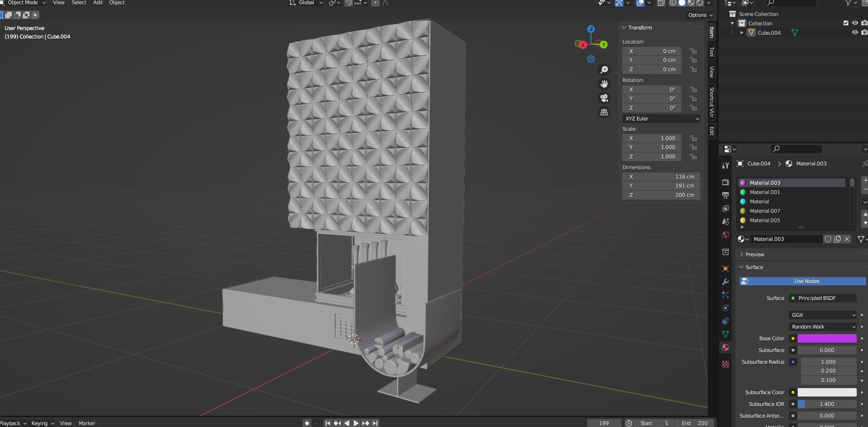Image resolution: width=868 pixels, height=427 pixels.
Task: Open Physics properties icon
Action: click(x=726, y=308)
